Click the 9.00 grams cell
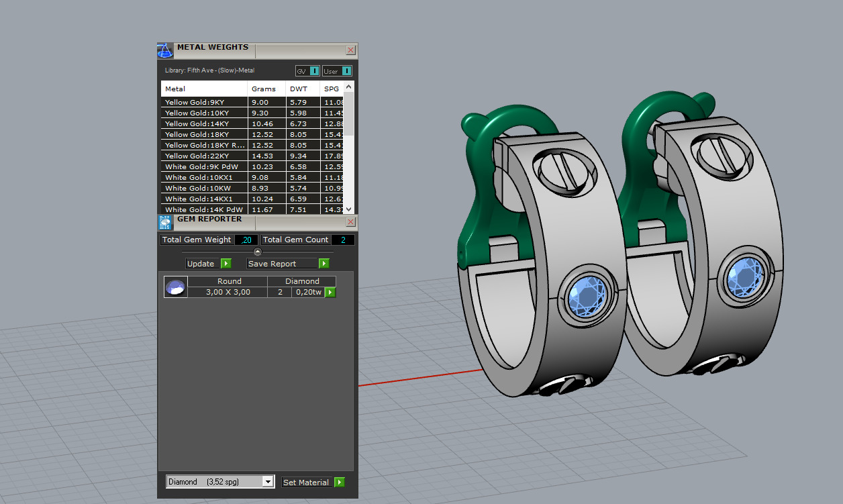Image resolution: width=843 pixels, height=504 pixels. coord(267,102)
